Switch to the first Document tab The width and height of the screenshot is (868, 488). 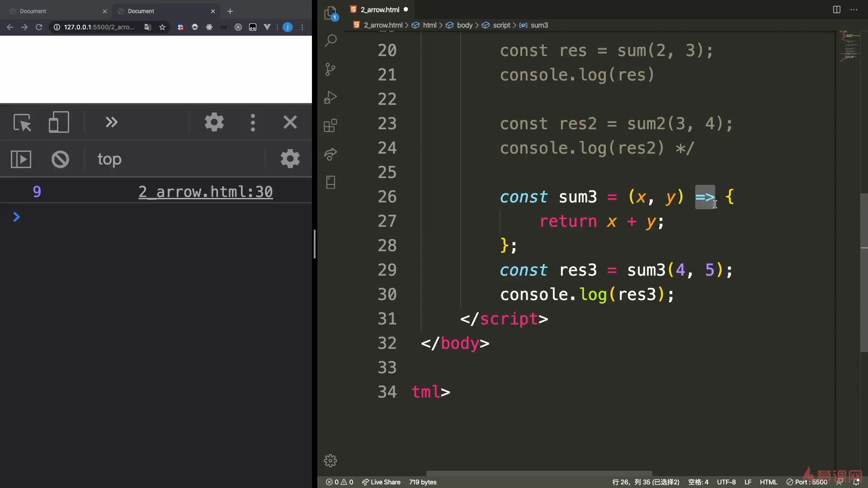click(58, 11)
